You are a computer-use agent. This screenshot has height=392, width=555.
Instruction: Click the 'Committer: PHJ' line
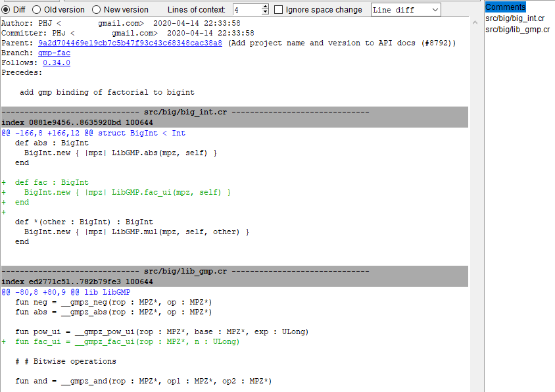pos(128,34)
